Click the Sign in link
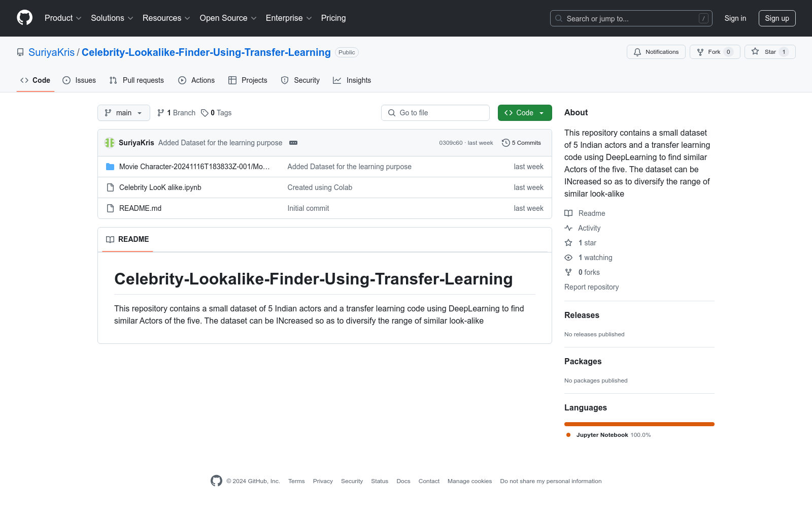The width and height of the screenshot is (812, 508). click(x=735, y=18)
